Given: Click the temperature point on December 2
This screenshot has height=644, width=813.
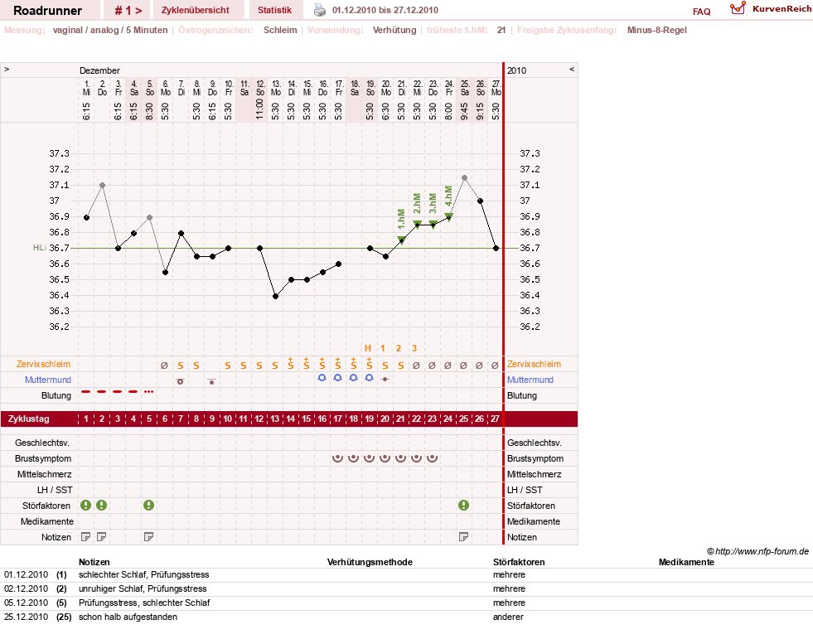Looking at the screenshot, I should (102, 185).
